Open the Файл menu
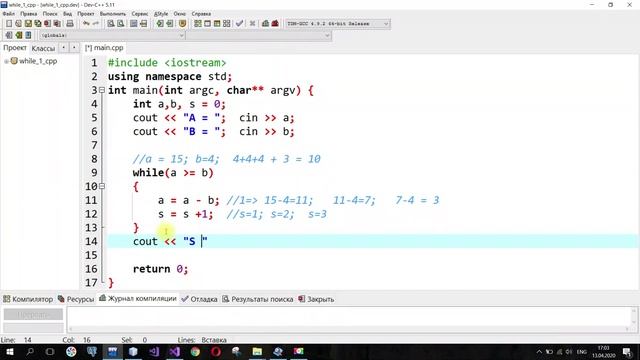640x360 pixels. pyautogui.click(x=9, y=13)
